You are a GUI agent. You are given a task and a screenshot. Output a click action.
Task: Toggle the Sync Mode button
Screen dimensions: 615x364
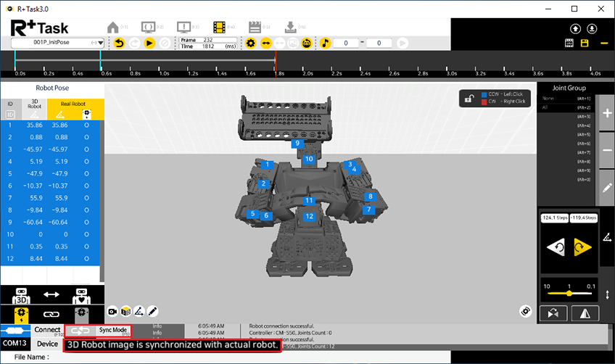(x=113, y=330)
